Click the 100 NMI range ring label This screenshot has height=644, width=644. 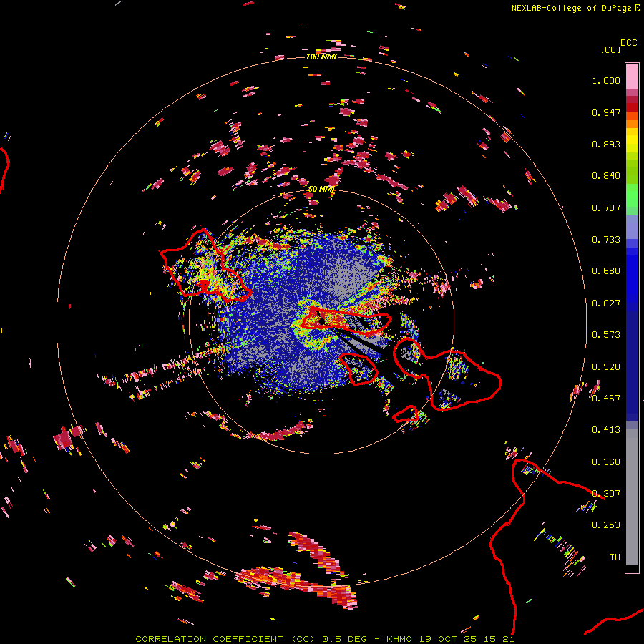click(x=321, y=57)
